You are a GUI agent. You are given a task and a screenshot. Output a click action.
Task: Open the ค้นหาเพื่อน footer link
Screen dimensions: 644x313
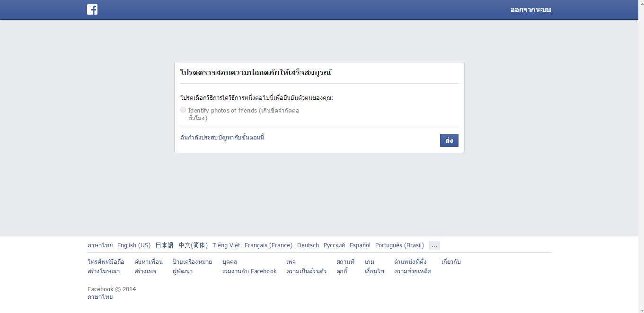(x=149, y=261)
